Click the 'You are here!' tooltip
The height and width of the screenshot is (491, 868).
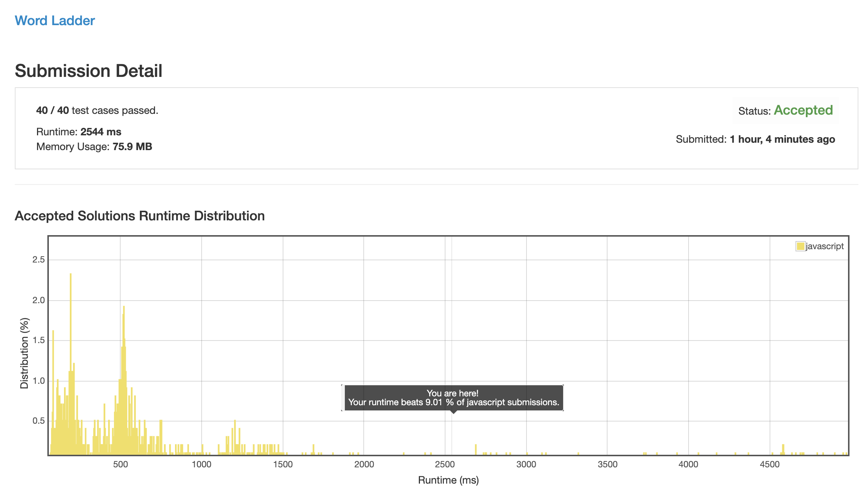(x=452, y=398)
